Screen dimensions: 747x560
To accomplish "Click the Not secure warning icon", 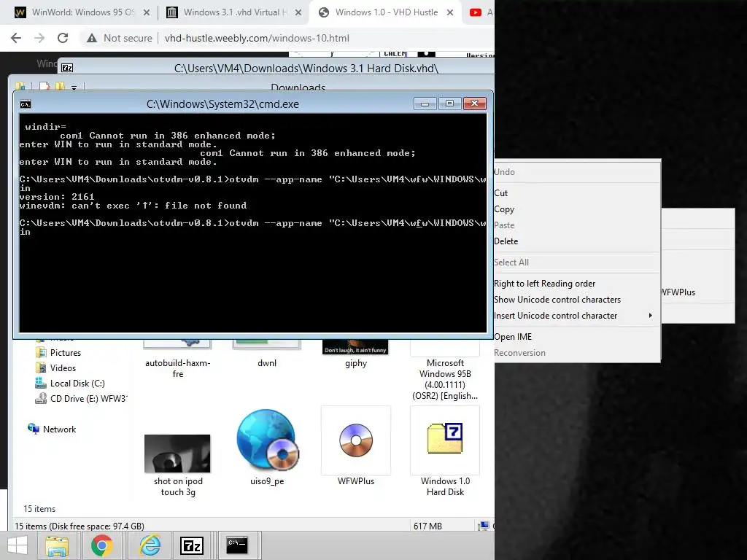I will click(92, 38).
